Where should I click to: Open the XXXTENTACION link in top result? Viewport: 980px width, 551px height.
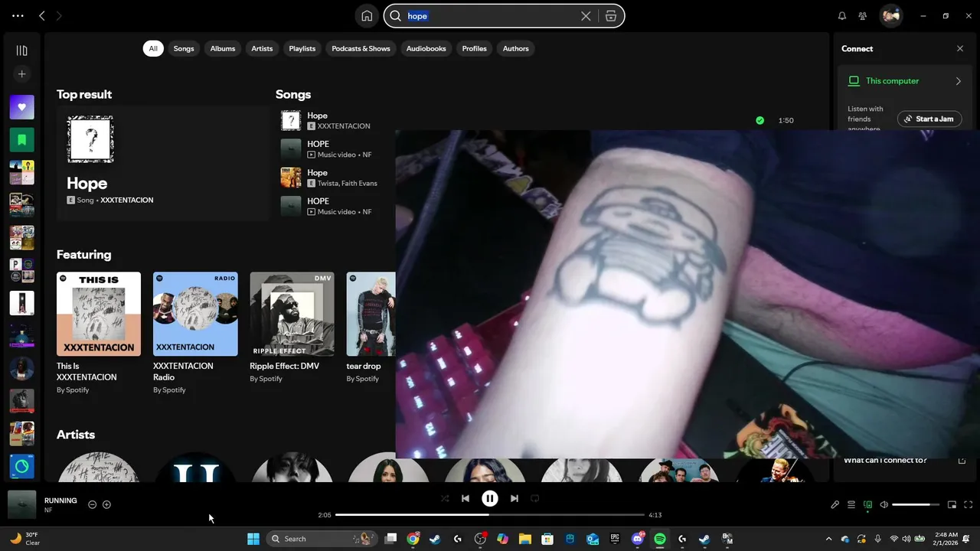127,201
